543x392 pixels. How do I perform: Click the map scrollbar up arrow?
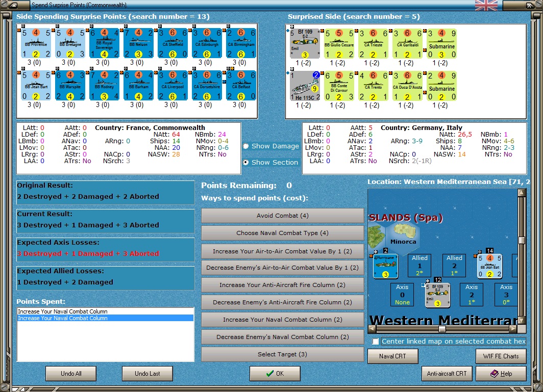point(522,192)
